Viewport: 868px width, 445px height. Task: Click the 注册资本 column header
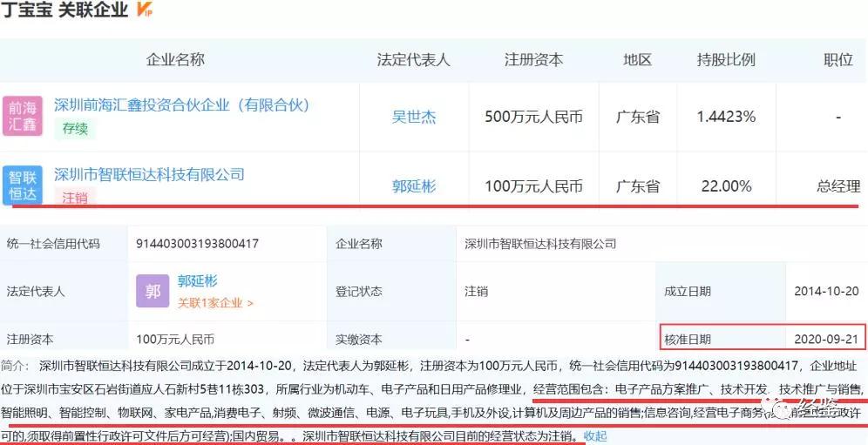point(533,60)
